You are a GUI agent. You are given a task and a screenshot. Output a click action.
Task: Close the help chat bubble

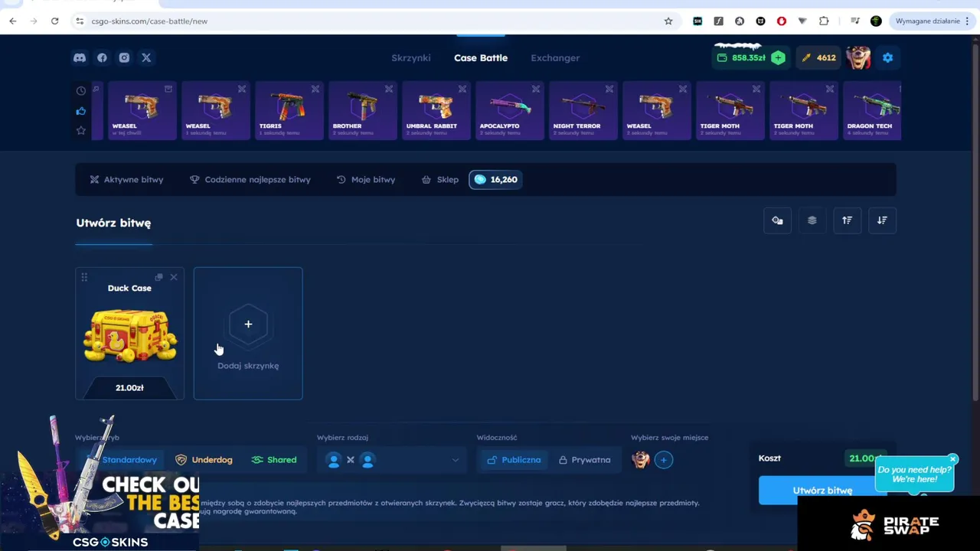point(953,459)
